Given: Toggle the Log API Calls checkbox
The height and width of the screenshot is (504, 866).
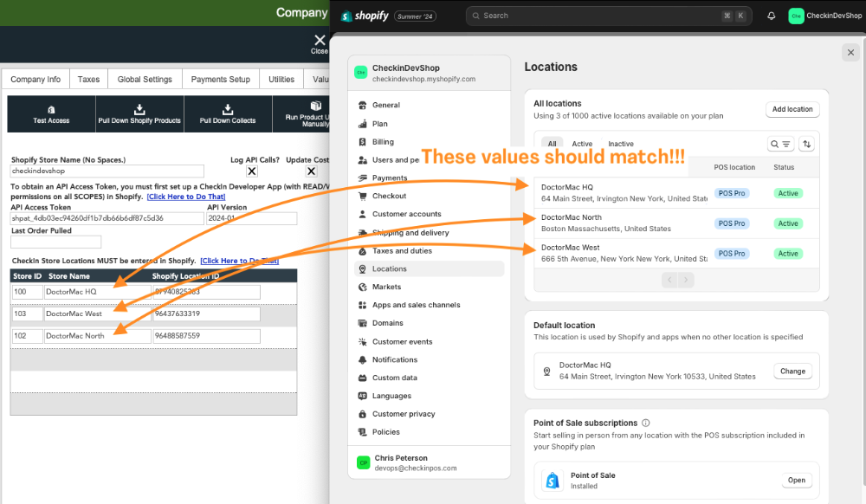Looking at the screenshot, I should [x=253, y=171].
